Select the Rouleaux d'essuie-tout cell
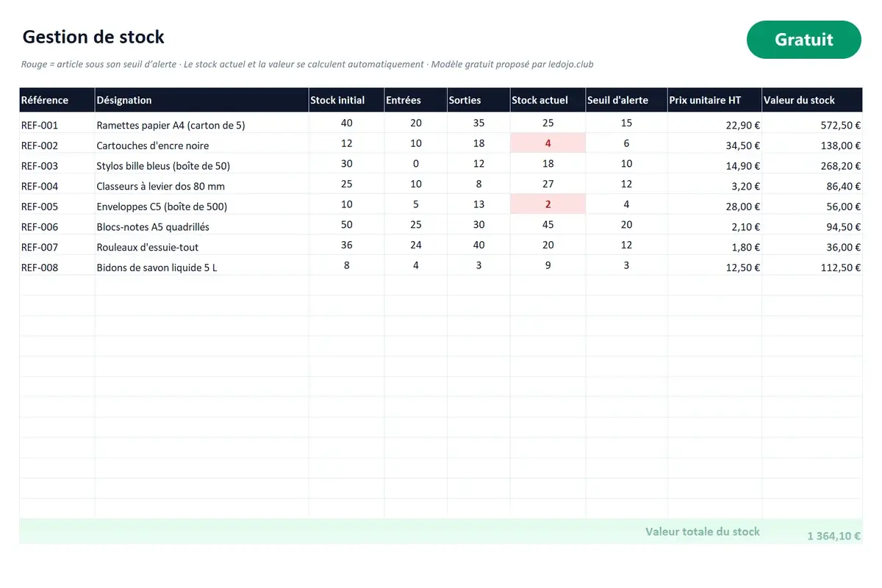The height and width of the screenshot is (588, 882). [x=202, y=245]
